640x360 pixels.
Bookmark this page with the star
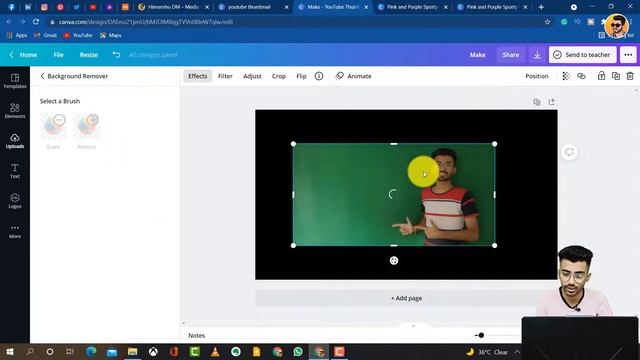pyautogui.click(x=547, y=22)
